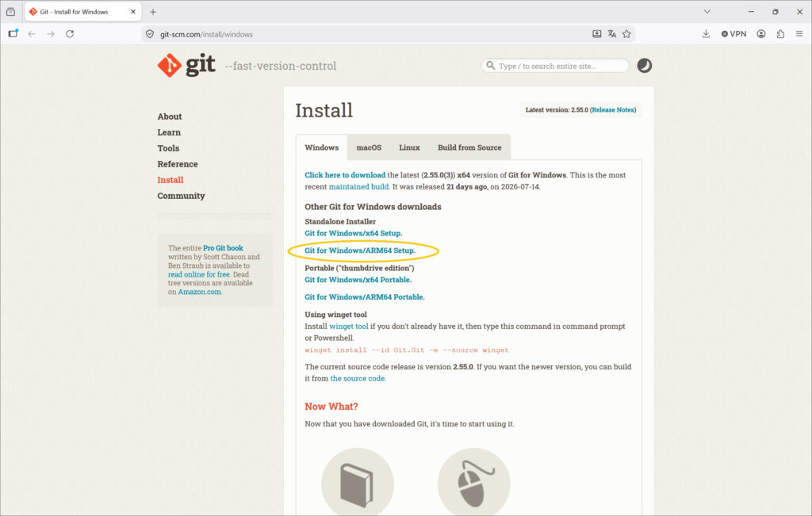Minimize the browser window
The height and width of the screenshot is (516, 812).
point(751,11)
